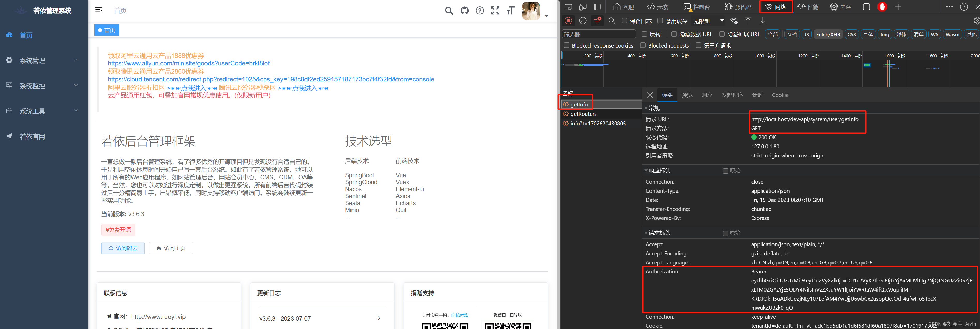
Task: Import HAR file with upload arrow
Action: pyautogui.click(x=748, y=20)
